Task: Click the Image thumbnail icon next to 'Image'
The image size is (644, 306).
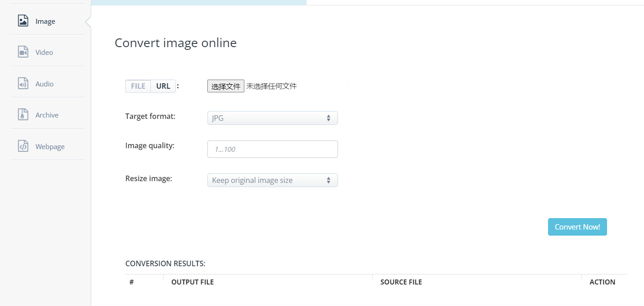Action: (23, 21)
